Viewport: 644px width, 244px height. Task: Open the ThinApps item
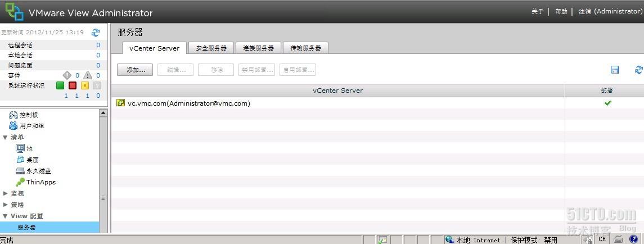[36, 182]
